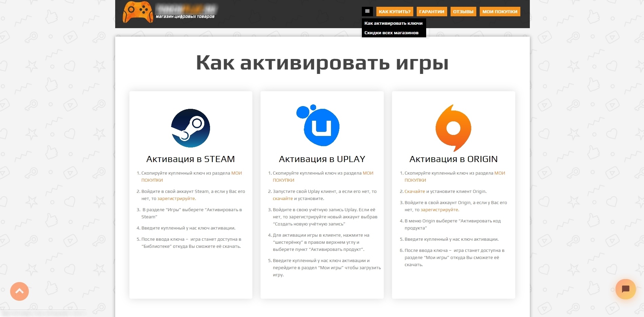Open the hamburger menu button in header
This screenshot has height=317, width=644.
click(367, 12)
